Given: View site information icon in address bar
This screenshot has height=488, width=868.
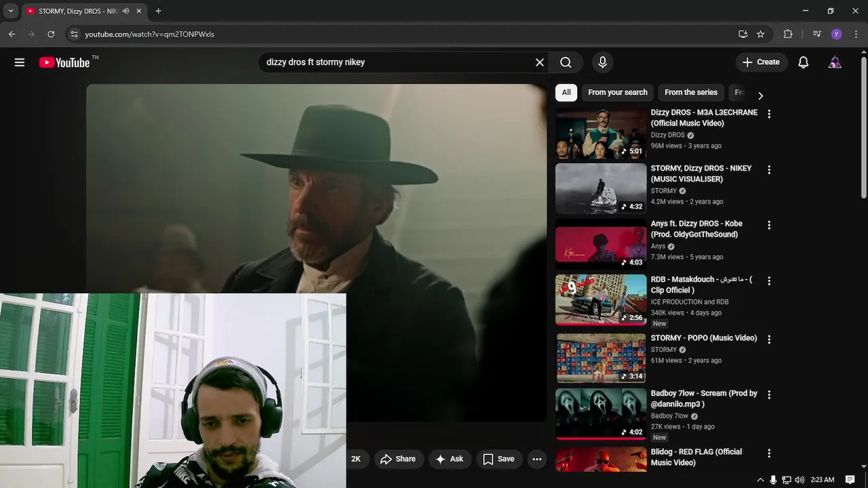Looking at the screenshot, I should click(x=74, y=34).
